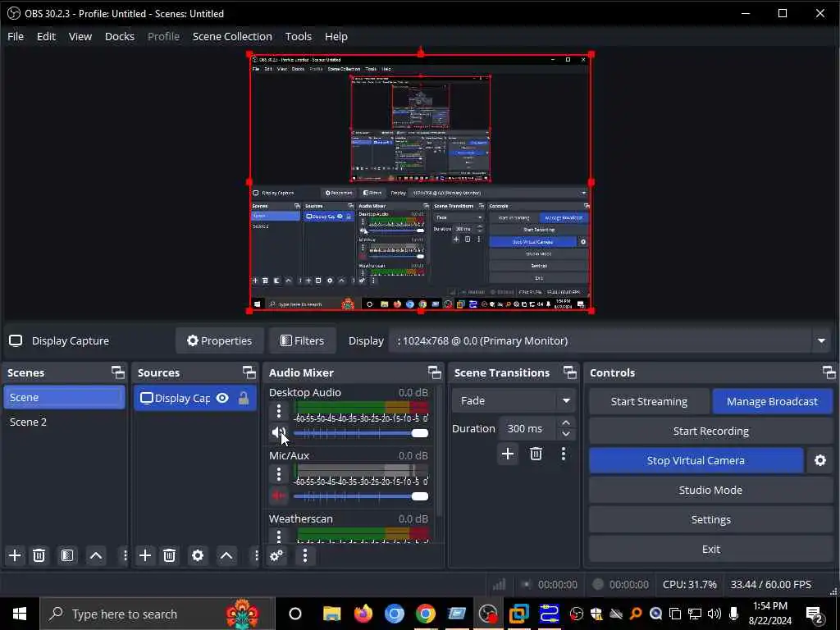Open Google Chrome from the taskbar
Viewport: 840px width, 630px height.
(426, 614)
